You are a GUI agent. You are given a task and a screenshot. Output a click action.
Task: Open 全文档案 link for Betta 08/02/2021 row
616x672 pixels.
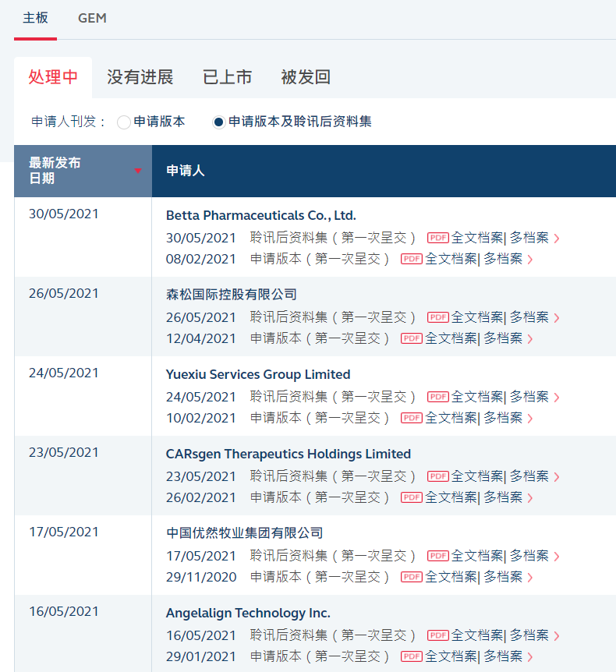[451, 259]
